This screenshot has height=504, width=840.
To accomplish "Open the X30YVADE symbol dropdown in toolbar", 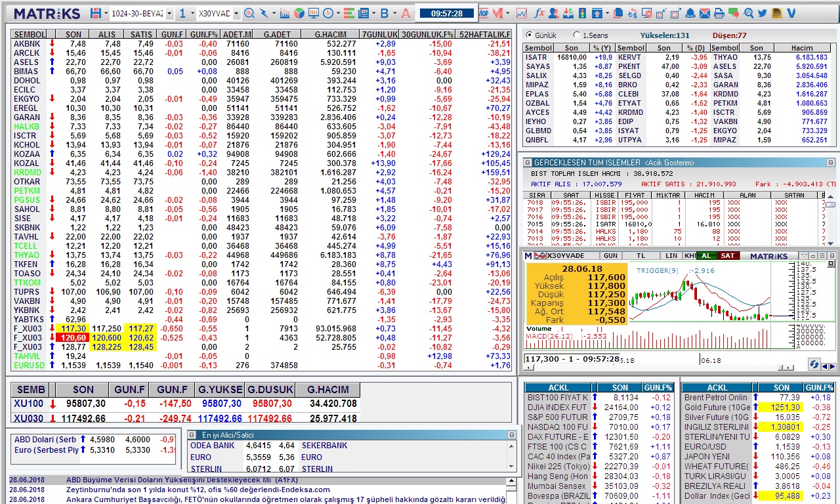I will coord(236,13).
